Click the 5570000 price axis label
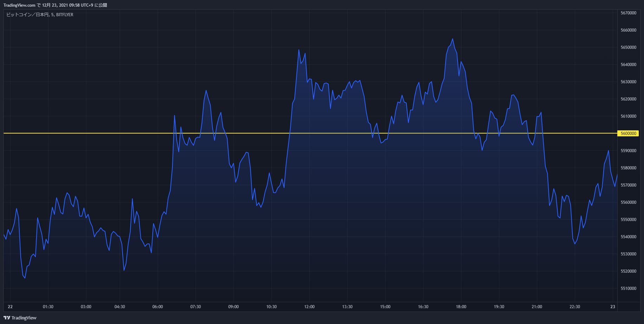The height and width of the screenshot is (324, 644). click(x=629, y=185)
